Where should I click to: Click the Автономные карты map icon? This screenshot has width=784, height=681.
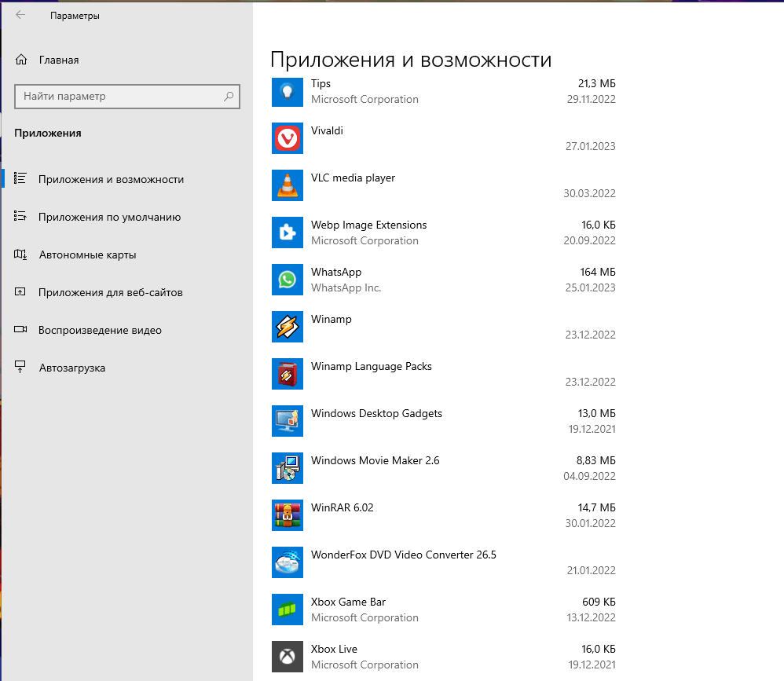(20, 254)
